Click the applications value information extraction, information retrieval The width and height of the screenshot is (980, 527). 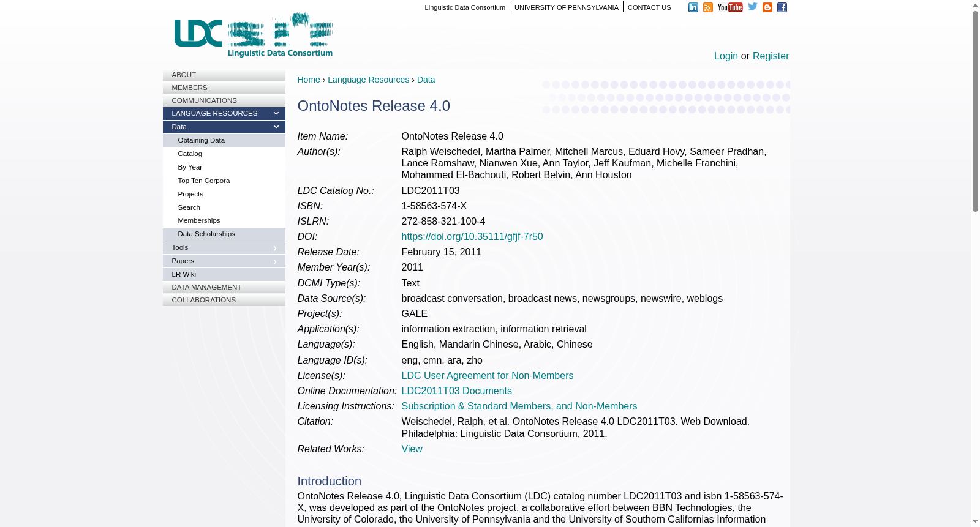click(x=494, y=329)
